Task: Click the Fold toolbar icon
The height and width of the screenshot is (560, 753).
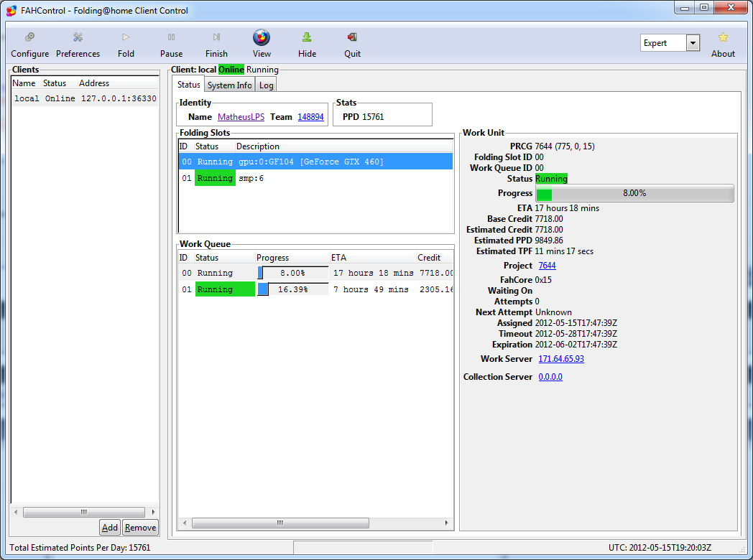Action: (x=126, y=45)
